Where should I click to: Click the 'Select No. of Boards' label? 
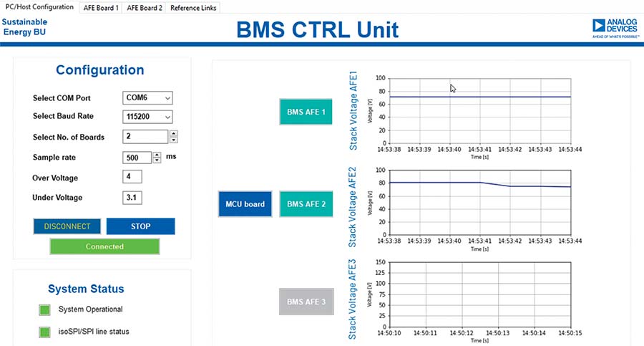[69, 137]
